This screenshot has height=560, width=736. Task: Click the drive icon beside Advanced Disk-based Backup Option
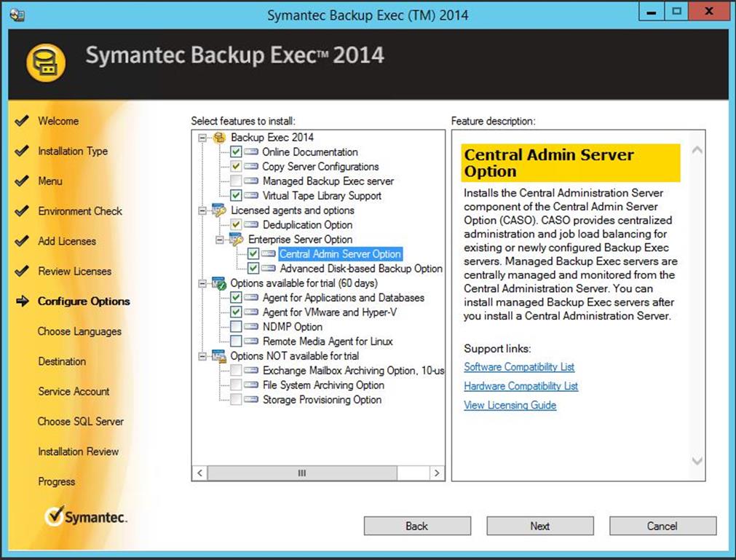click(x=269, y=269)
